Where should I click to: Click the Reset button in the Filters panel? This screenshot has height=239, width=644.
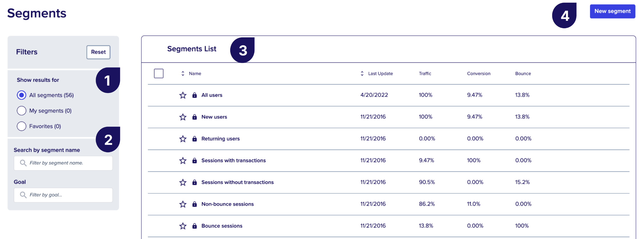tap(98, 52)
